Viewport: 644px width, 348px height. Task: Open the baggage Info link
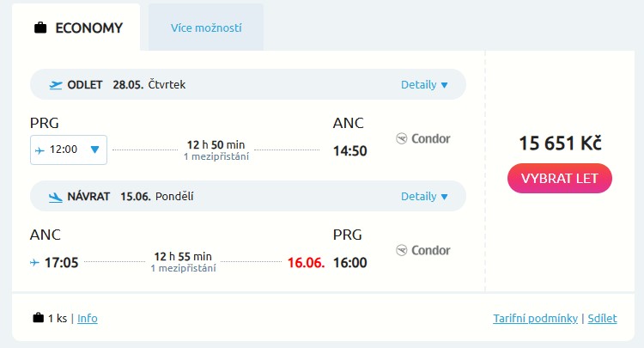click(88, 318)
